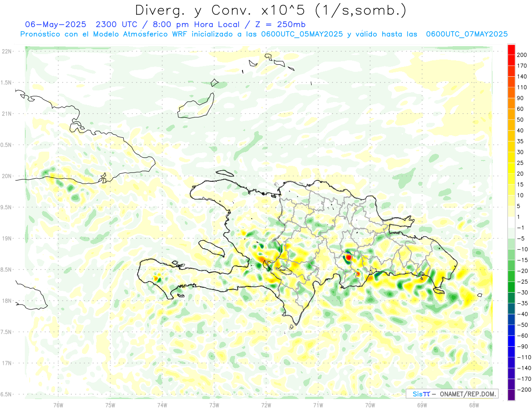Click the -20 legend value

pos(523,271)
